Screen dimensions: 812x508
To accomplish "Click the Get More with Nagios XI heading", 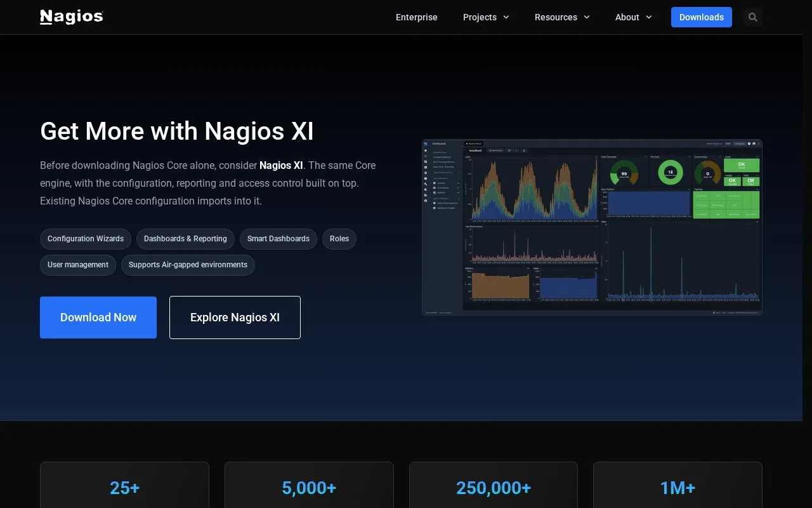I will pos(177,131).
